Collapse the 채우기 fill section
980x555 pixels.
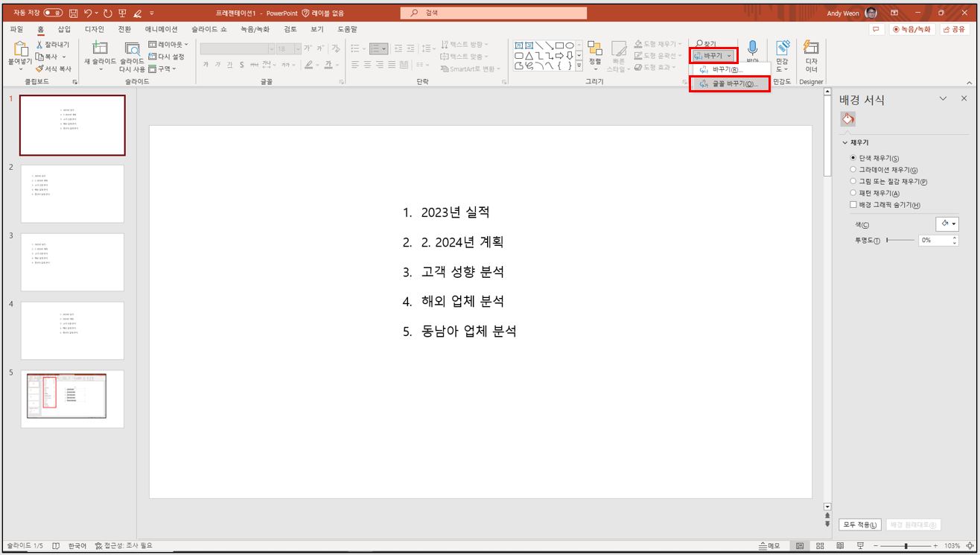[x=844, y=142]
